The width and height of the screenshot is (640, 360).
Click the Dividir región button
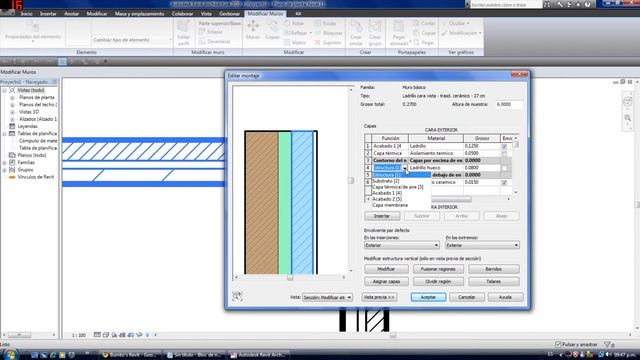point(438,282)
